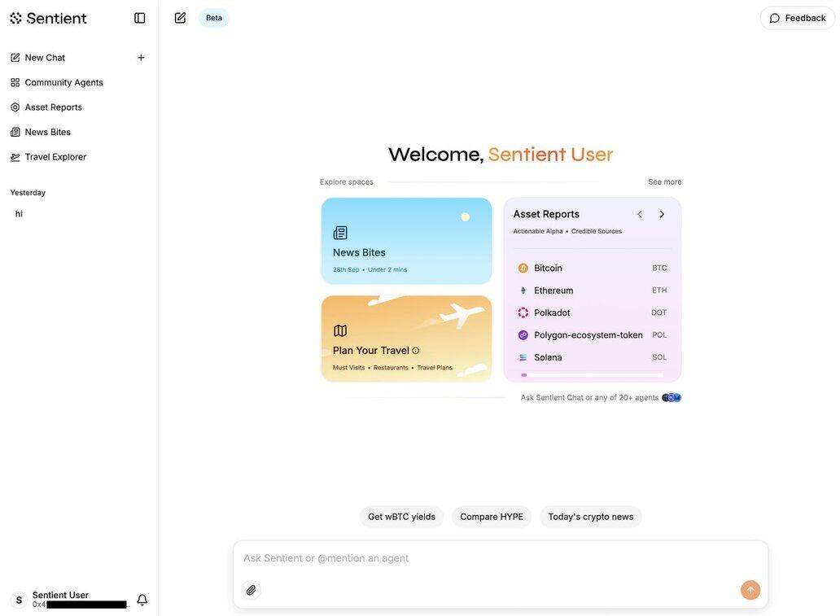The width and height of the screenshot is (840, 616).
Task: Click the info icon next to Plan Your Travel
Action: (x=416, y=351)
